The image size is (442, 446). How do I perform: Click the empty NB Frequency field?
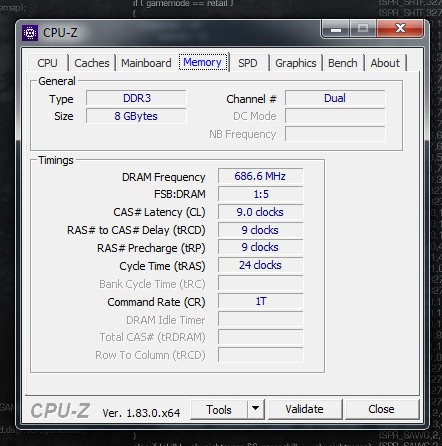(x=335, y=134)
